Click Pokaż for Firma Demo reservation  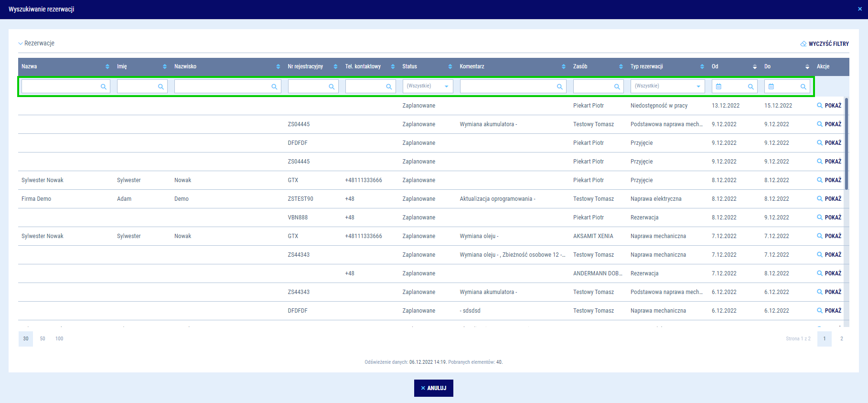(829, 199)
